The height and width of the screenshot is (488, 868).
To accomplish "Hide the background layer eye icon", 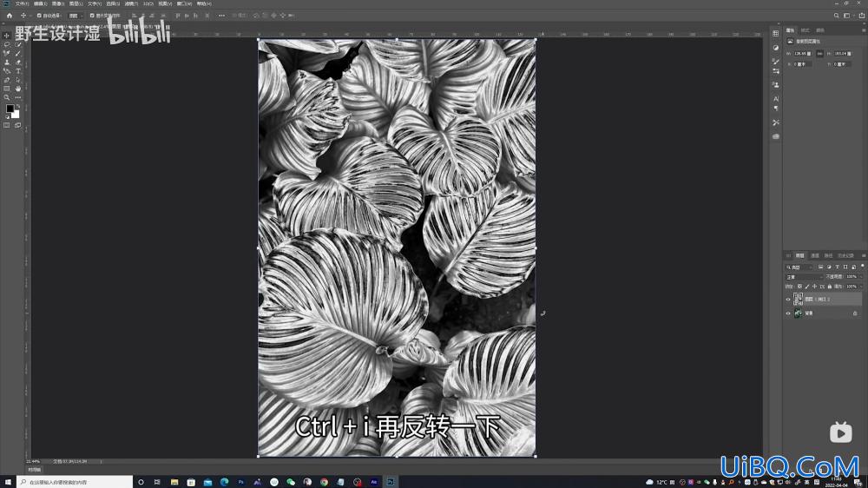I will (x=788, y=313).
